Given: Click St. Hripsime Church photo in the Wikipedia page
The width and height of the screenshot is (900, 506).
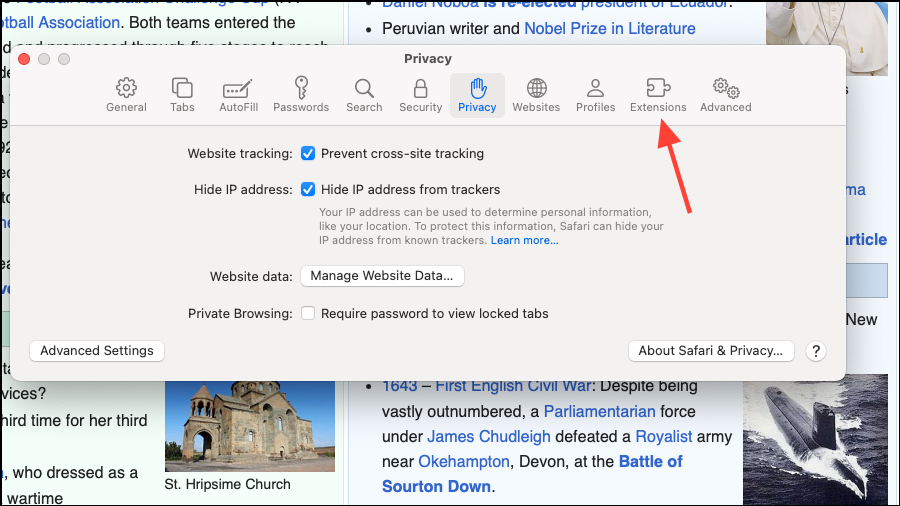Looking at the screenshot, I should click(250, 426).
